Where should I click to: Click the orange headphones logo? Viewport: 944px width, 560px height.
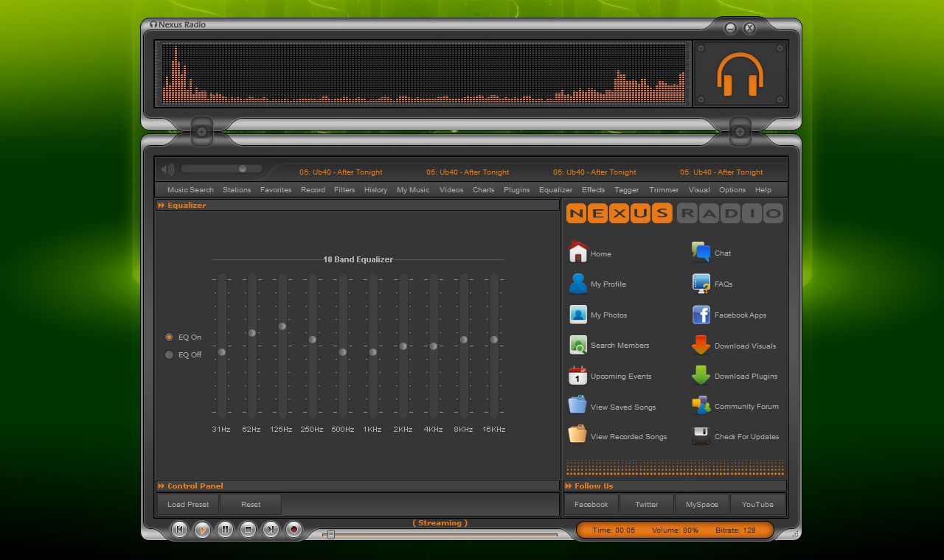pyautogui.click(x=740, y=74)
